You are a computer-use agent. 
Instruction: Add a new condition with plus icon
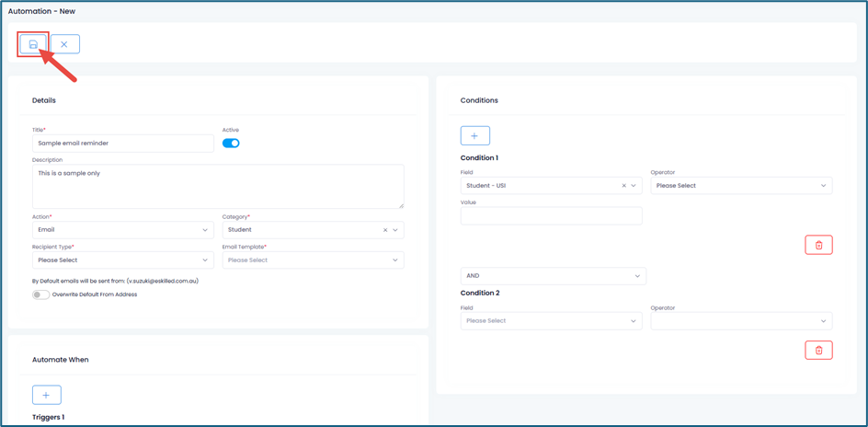tap(474, 136)
